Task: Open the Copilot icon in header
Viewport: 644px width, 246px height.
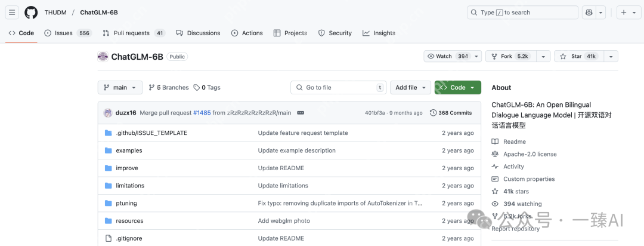Action: pos(589,13)
